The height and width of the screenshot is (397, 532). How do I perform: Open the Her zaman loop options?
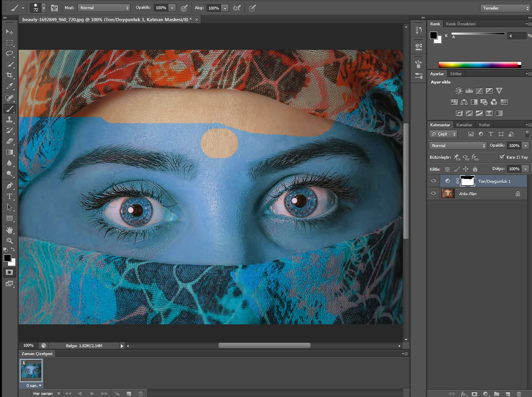(47, 393)
